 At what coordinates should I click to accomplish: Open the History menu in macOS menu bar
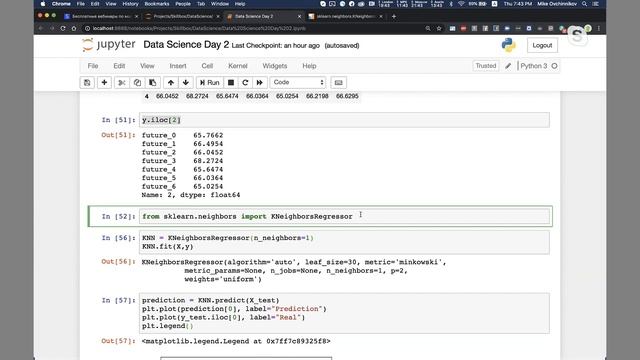[x=130, y=4]
